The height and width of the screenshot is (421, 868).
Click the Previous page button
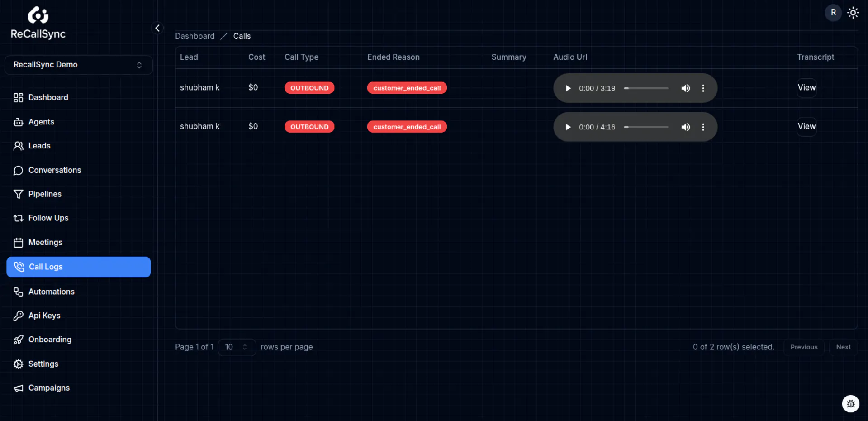(x=804, y=347)
